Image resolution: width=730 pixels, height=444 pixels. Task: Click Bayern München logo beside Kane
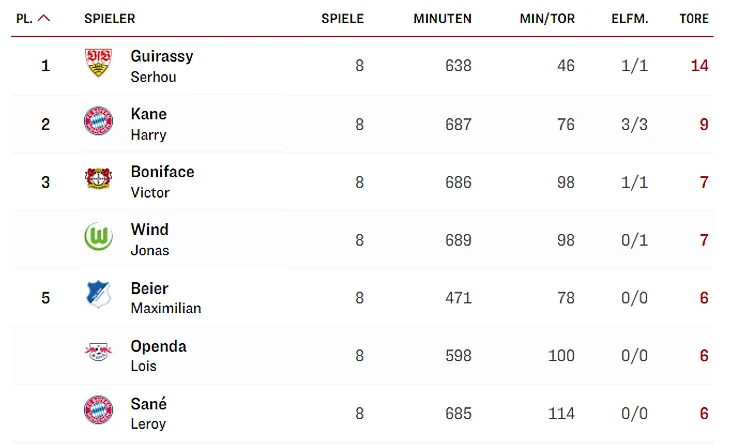pos(98,123)
